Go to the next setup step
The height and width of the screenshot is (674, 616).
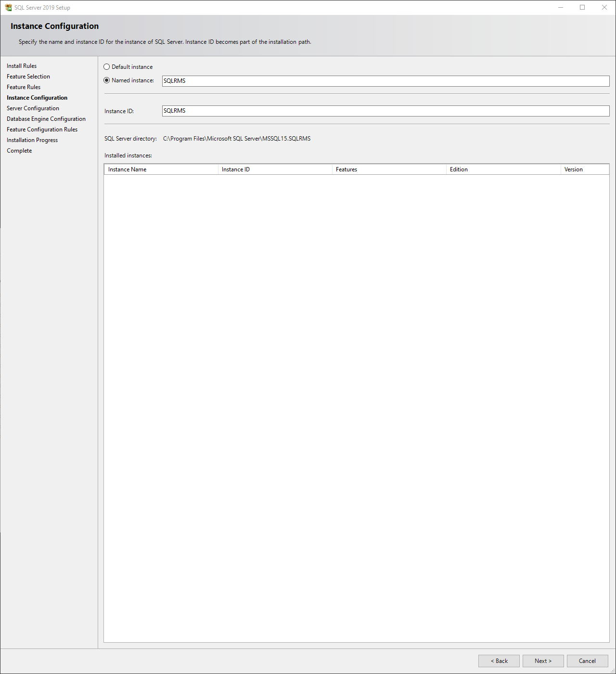(543, 661)
